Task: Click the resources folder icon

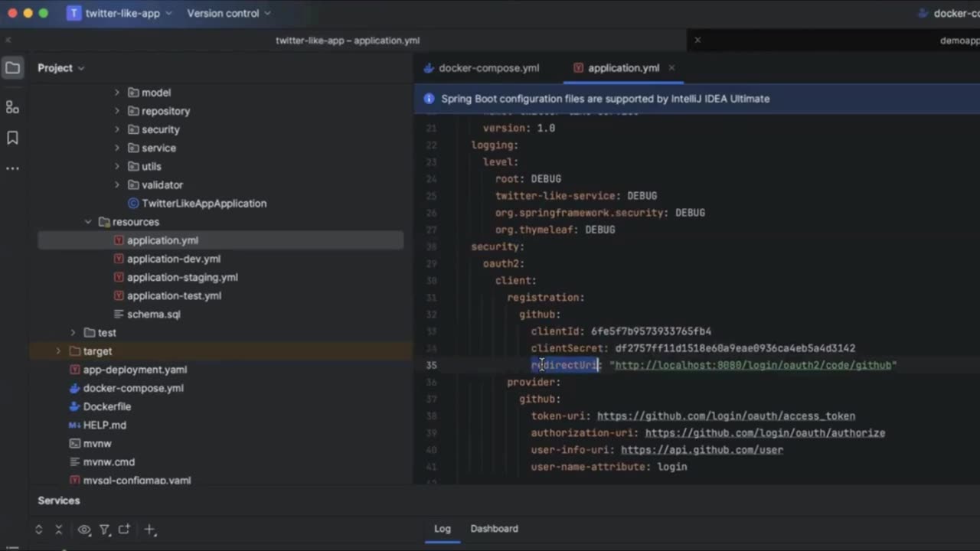Action: pyautogui.click(x=104, y=222)
